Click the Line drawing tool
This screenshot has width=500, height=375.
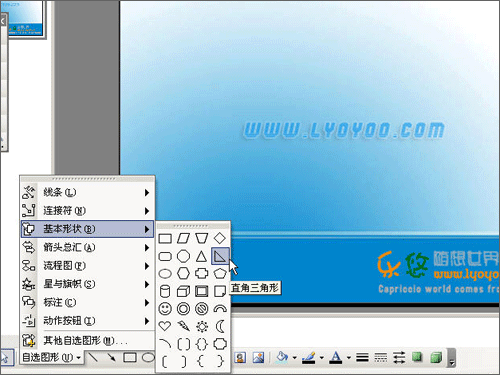click(x=93, y=358)
